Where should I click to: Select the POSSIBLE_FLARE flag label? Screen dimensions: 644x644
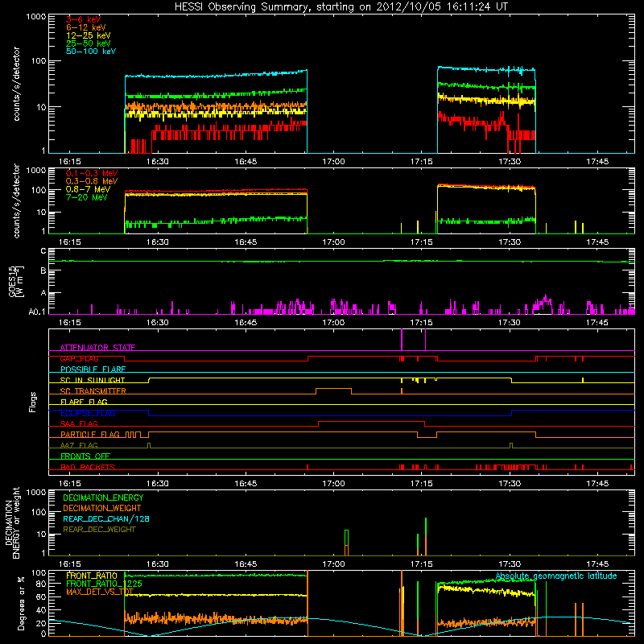click(93, 369)
